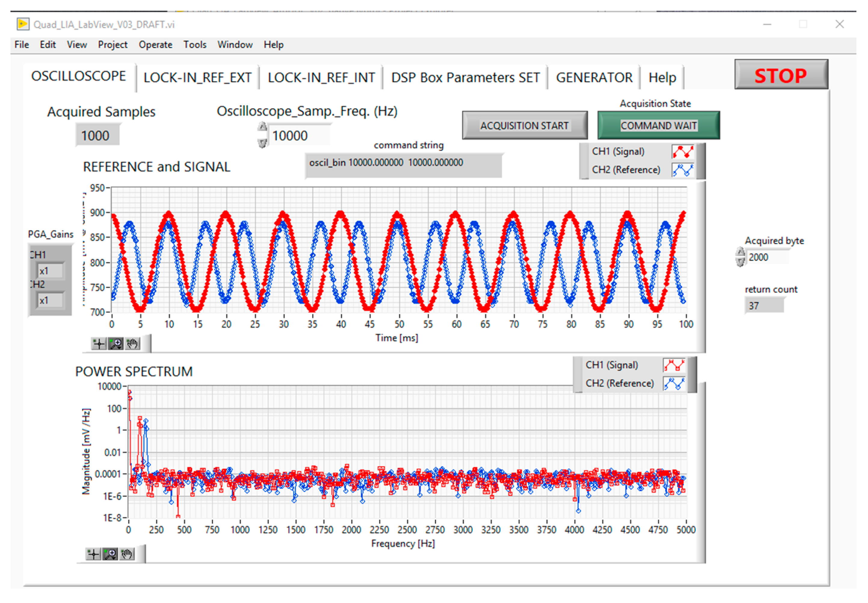
Task: Click CH1 (Signal) plot icon in spectrum legend
Action: coord(674,365)
